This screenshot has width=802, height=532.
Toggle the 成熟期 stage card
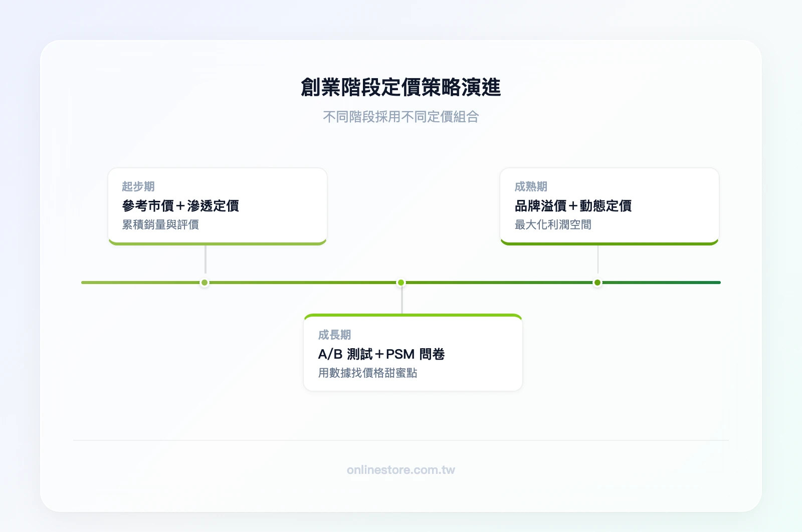point(610,205)
